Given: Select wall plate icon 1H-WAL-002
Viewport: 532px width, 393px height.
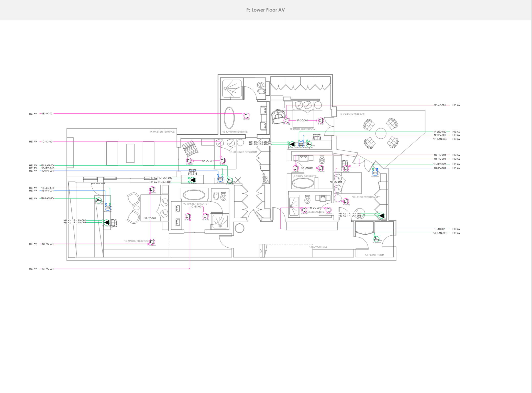Looking at the screenshot, I should (381, 216).
